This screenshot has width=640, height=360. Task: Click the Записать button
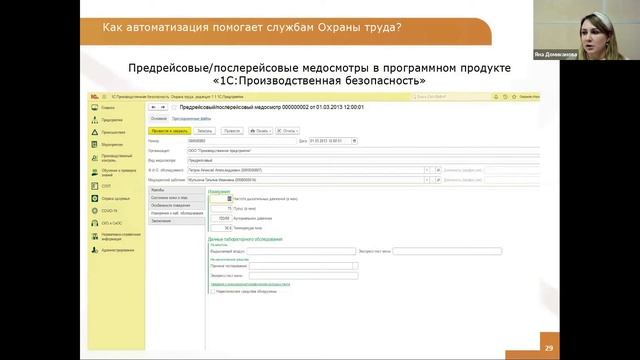[x=204, y=131]
